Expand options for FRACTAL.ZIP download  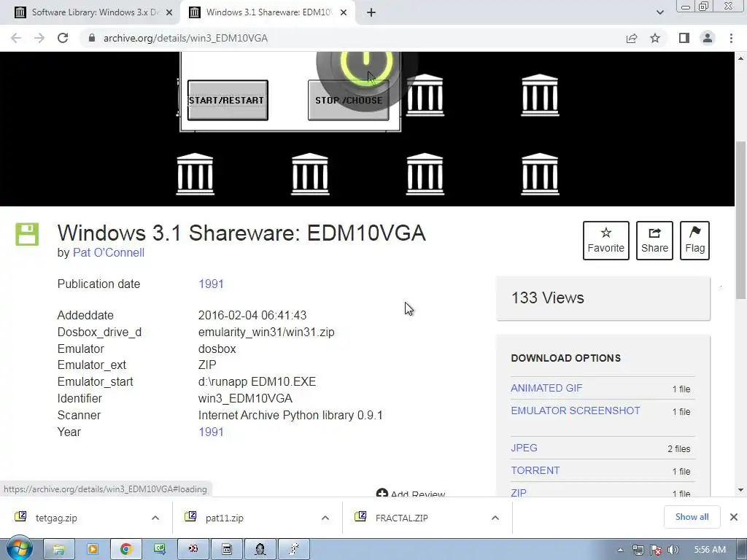click(x=495, y=518)
